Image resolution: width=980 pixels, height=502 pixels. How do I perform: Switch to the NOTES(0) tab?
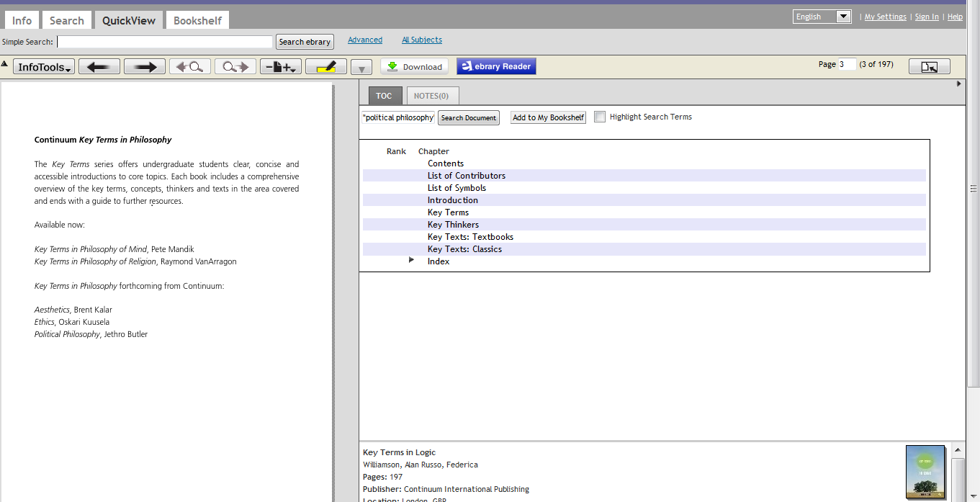tap(431, 96)
